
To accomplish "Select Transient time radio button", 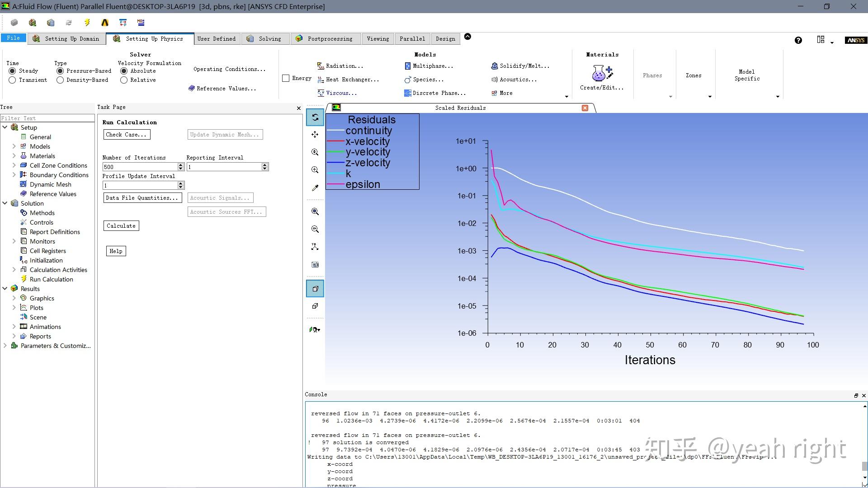I will 12,80.
